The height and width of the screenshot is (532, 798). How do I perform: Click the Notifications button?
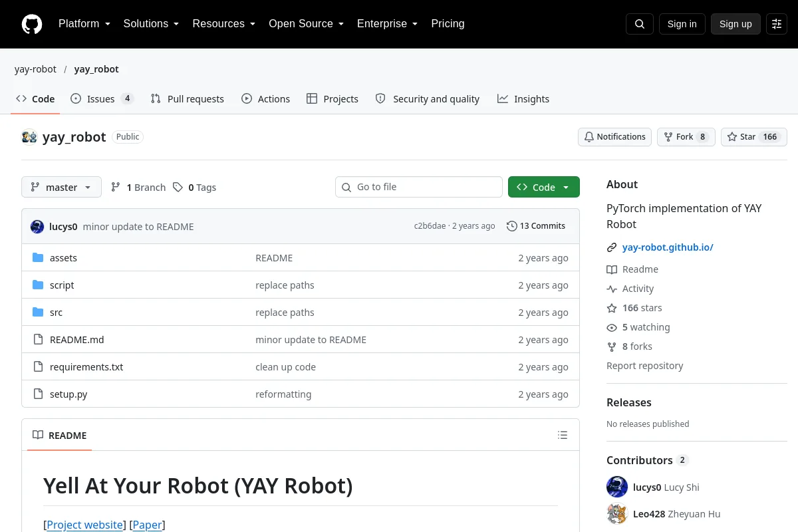click(x=614, y=136)
